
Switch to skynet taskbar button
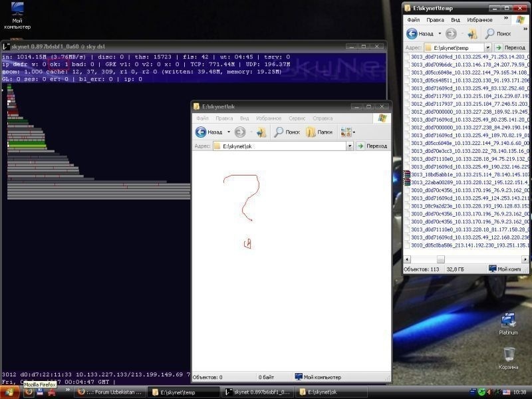[255, 392]
